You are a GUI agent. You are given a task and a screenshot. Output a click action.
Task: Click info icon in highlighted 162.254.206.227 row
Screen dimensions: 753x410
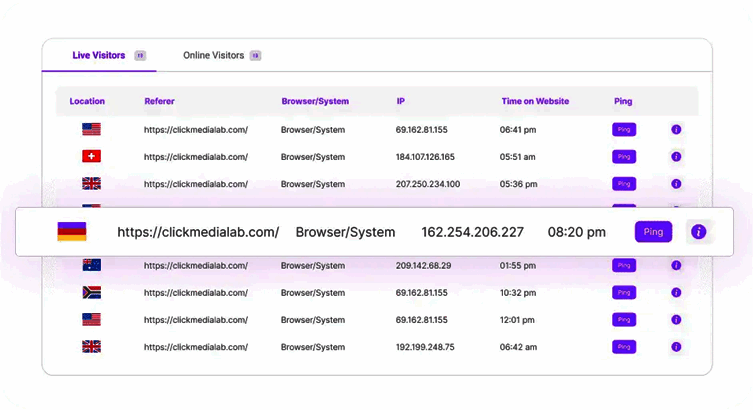coord(698,232)
